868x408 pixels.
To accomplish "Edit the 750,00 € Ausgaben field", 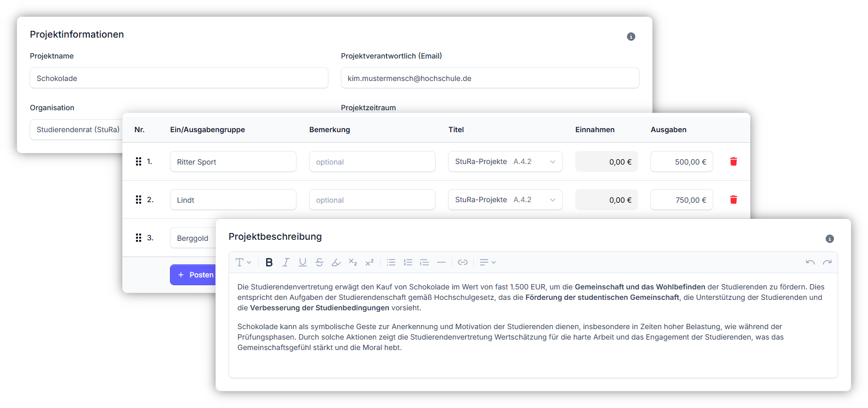I will [682, 200].
